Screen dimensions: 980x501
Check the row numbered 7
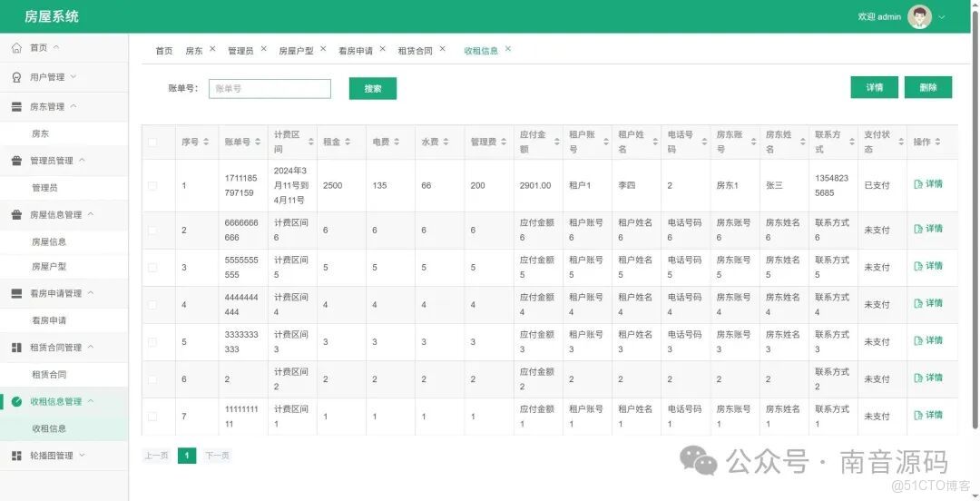point(152,417)
